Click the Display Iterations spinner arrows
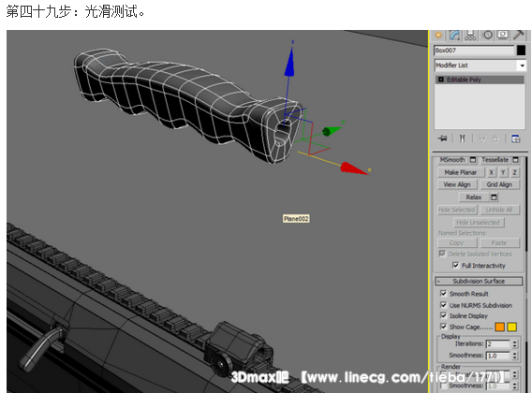 [x=515, y=343]
